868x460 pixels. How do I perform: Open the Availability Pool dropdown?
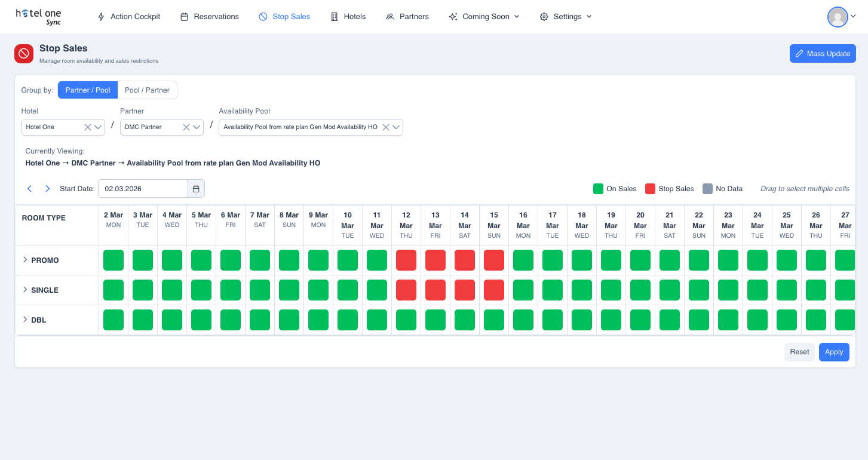[395, 127]
